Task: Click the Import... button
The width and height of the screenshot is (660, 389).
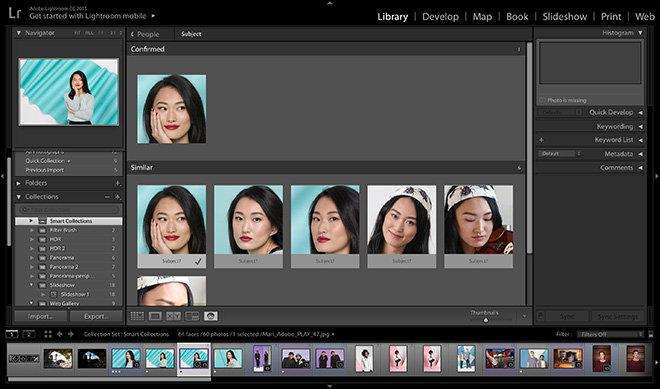Action: [x=41, y=316]
